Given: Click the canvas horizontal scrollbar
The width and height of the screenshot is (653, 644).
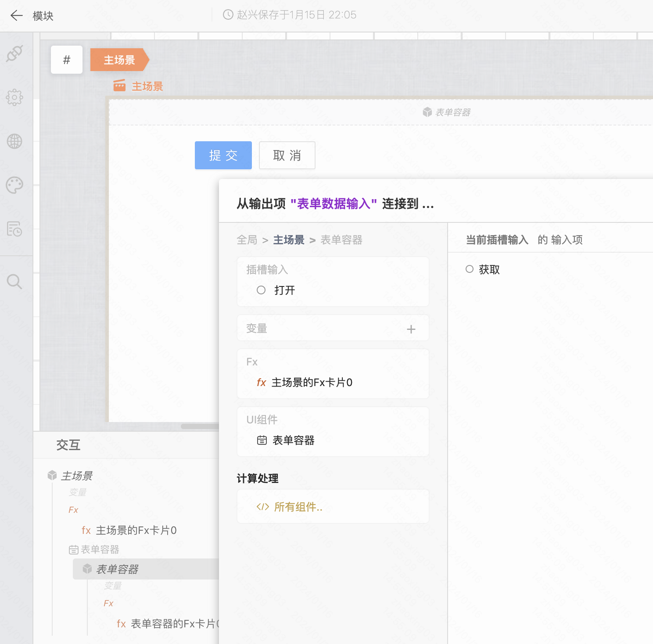Looking at the screenshot, I should pyautogui.click(x=200, y=426).
